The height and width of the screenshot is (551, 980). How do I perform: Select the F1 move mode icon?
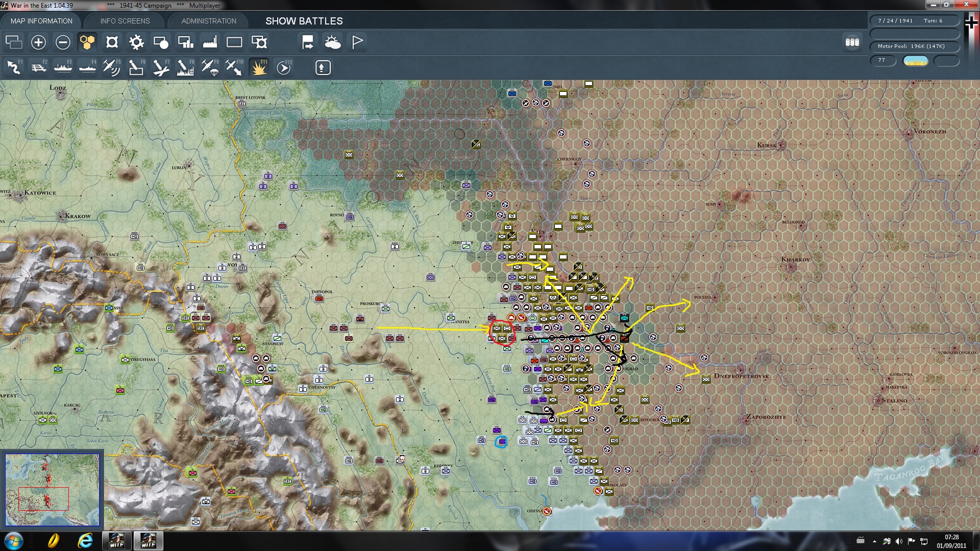pyautogui.click(x=14, y=67)
